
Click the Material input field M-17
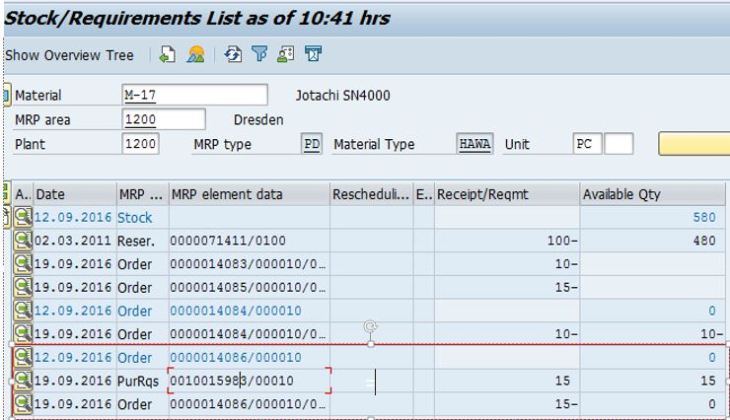coord(195,95)
